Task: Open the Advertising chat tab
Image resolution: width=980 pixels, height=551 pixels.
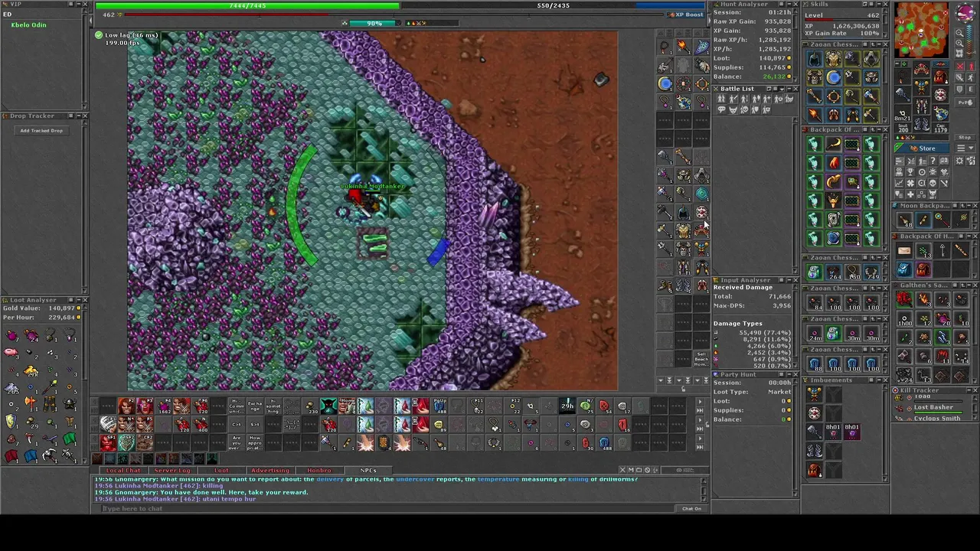Action: pyautogui.click(x=270, y=470)
